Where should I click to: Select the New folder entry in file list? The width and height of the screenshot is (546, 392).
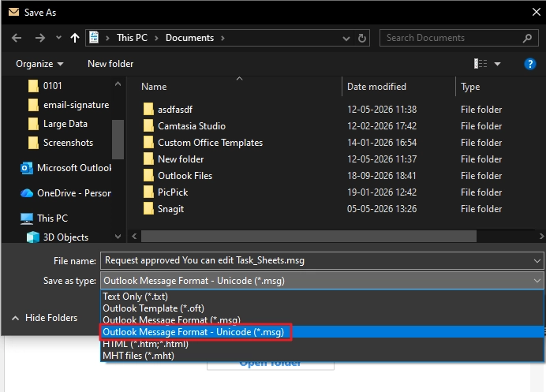tap(181, 159)
